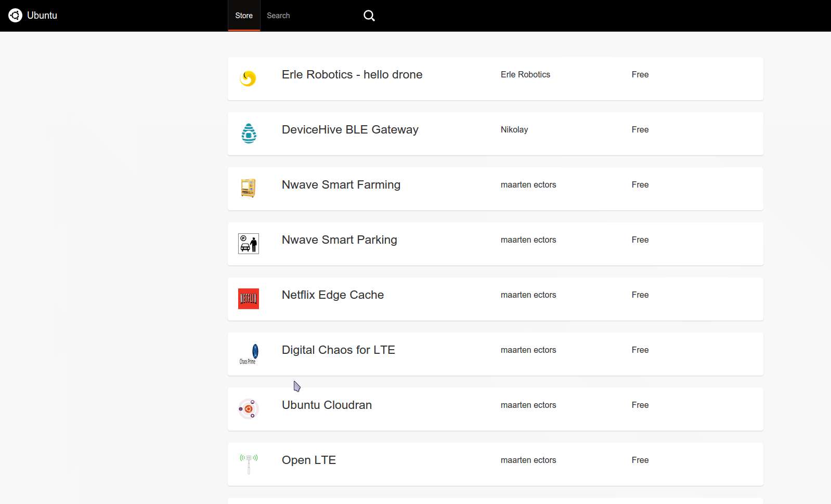Switch to the Store tab
Screen dimensions: 831x504
point(244,16)
